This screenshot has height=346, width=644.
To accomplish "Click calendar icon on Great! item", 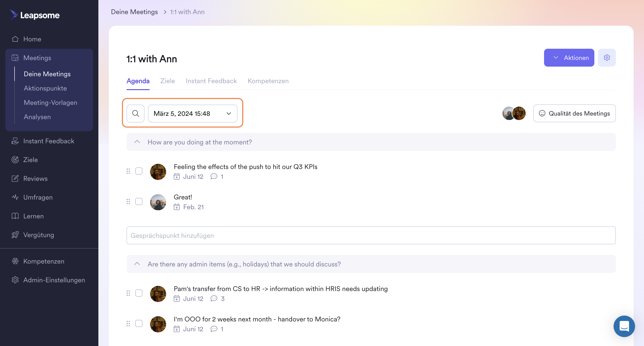I will [177, 207].
